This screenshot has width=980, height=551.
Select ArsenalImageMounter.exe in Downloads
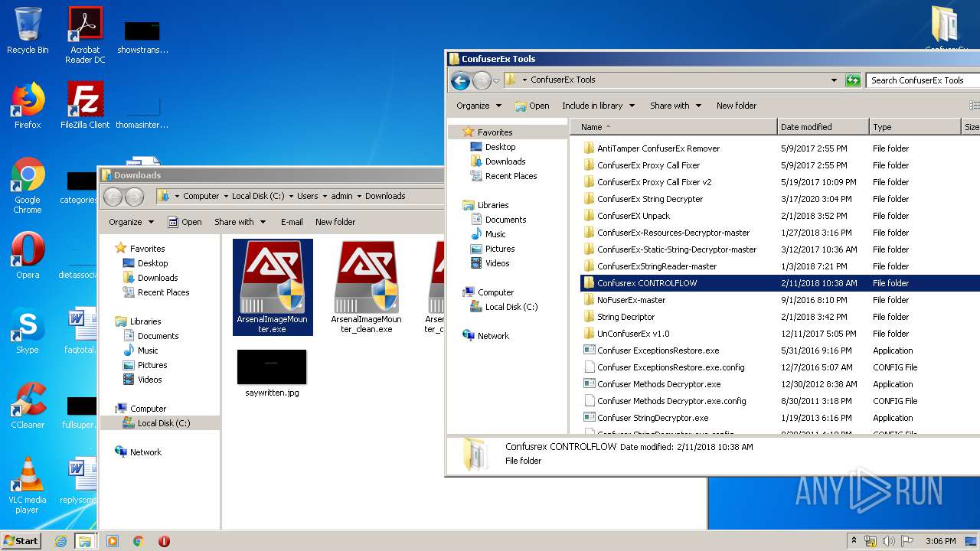coord(273,287)
